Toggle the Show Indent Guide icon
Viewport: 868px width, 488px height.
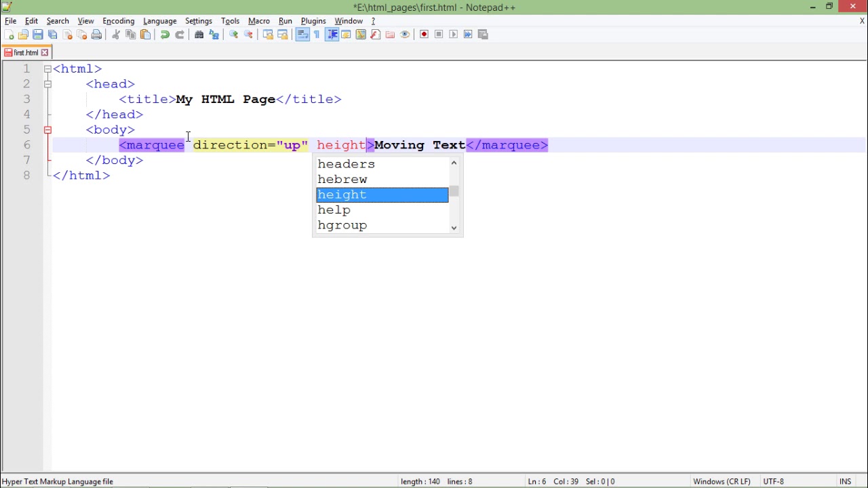point(332,35)
